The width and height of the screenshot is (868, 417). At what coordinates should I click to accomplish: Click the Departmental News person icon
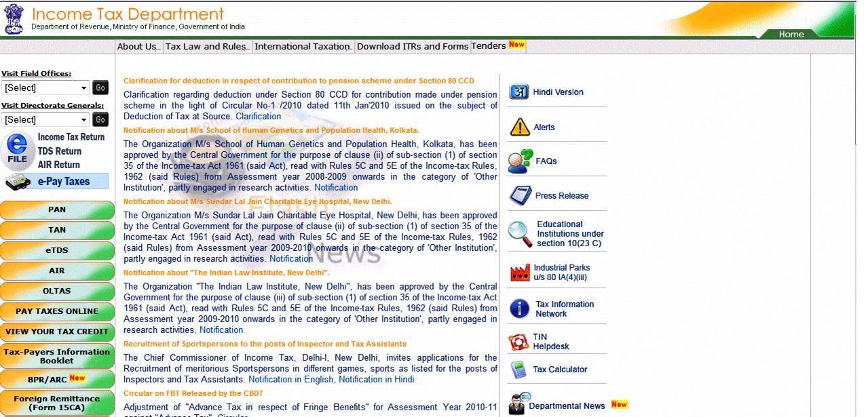[x=519, y=404]
